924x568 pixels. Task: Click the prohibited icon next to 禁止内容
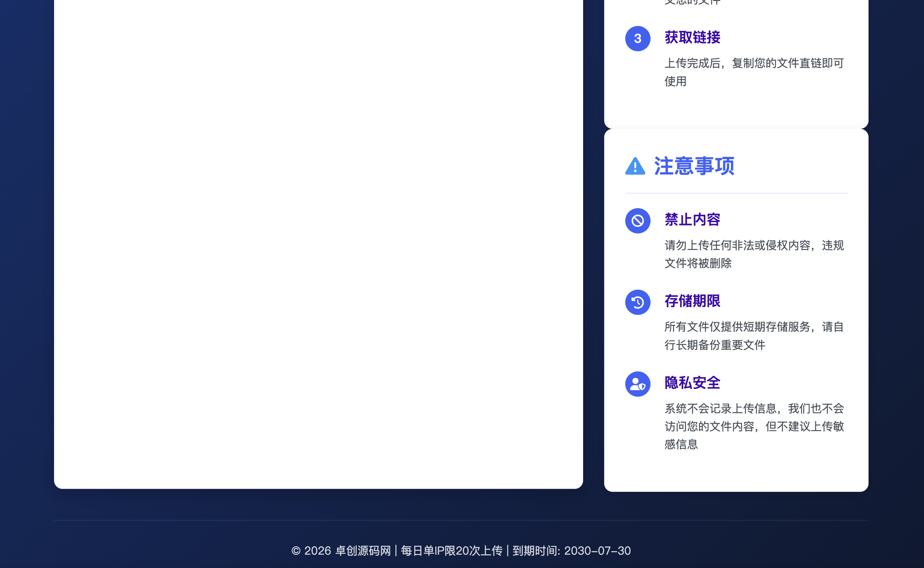coord(638,221)
